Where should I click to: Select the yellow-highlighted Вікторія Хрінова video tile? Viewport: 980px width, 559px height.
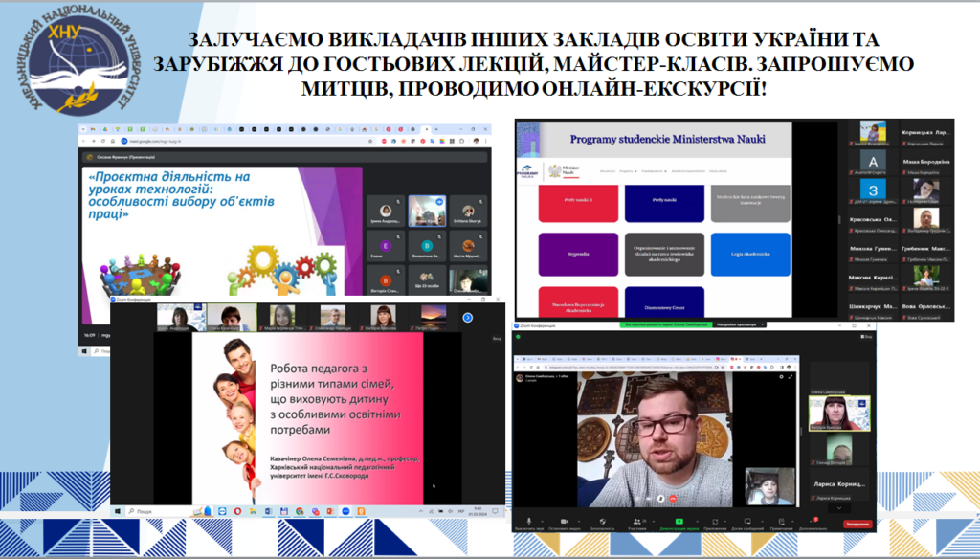click(x=838, y=413)
